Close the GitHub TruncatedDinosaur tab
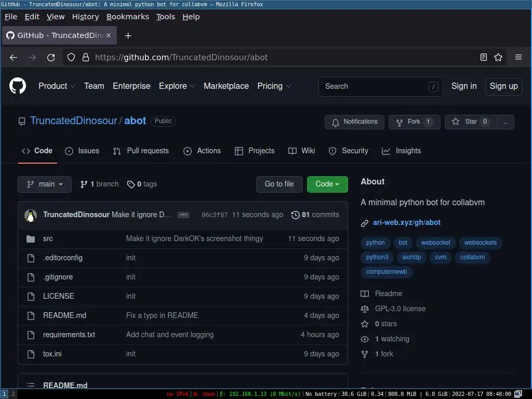Viewport: 532px width, 399px height. (109, 35)
